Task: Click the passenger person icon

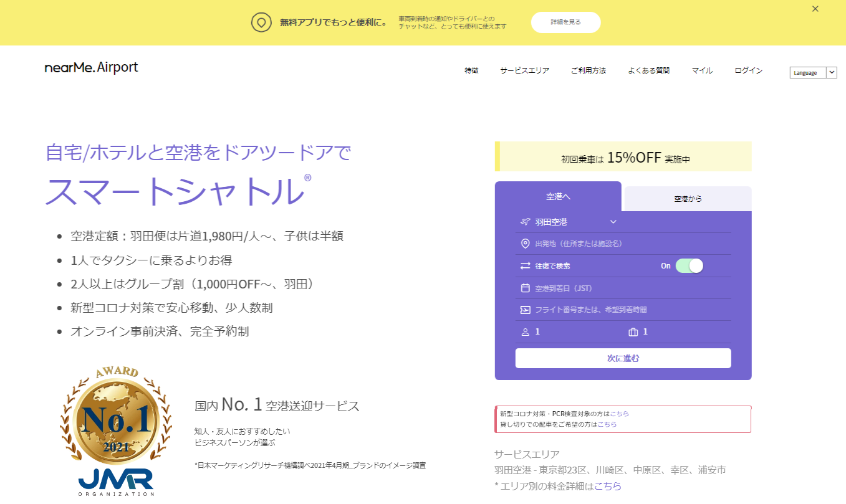Action: click(525, 332)
